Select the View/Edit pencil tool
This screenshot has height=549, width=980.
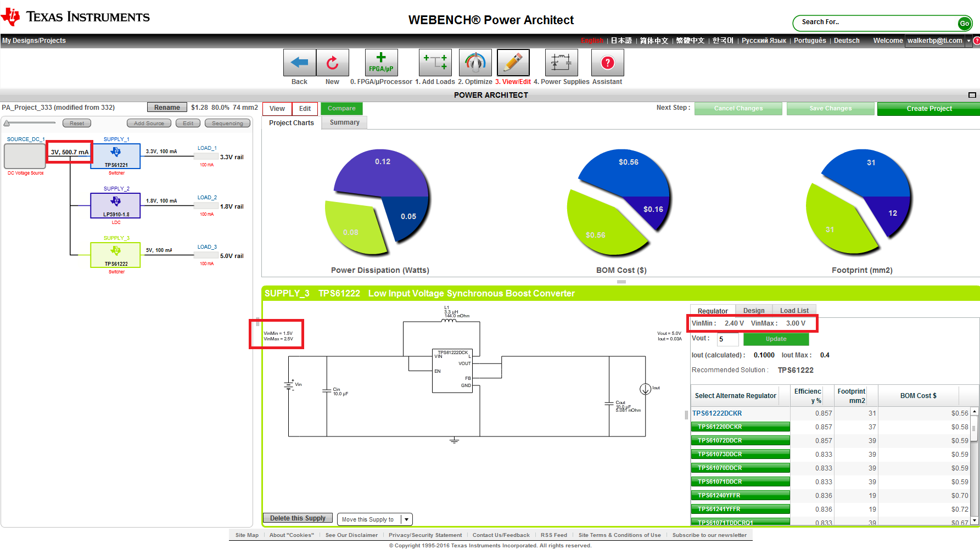click(513, 62)
